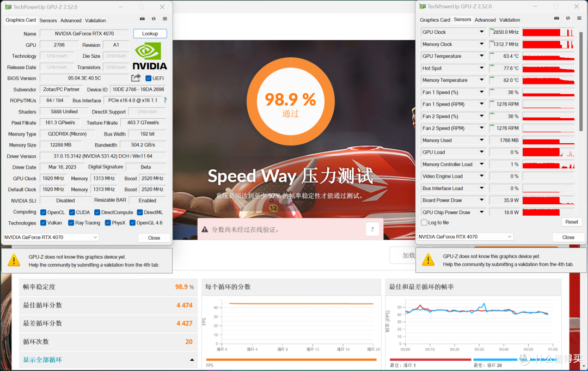Screen dimensions: 588x371
Task: Click the 98.9 % score in orange circle
Action: [290, 100]
